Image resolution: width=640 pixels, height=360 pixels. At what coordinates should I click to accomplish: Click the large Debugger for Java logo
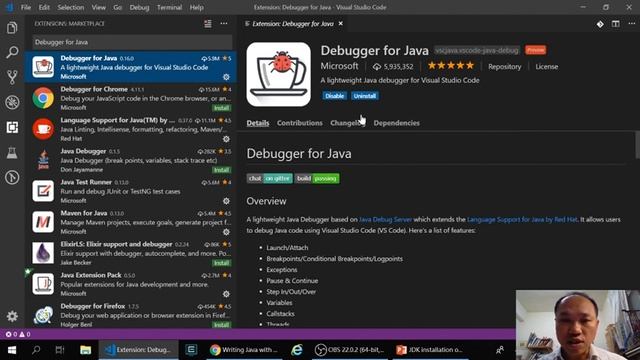tap(278, 74)
